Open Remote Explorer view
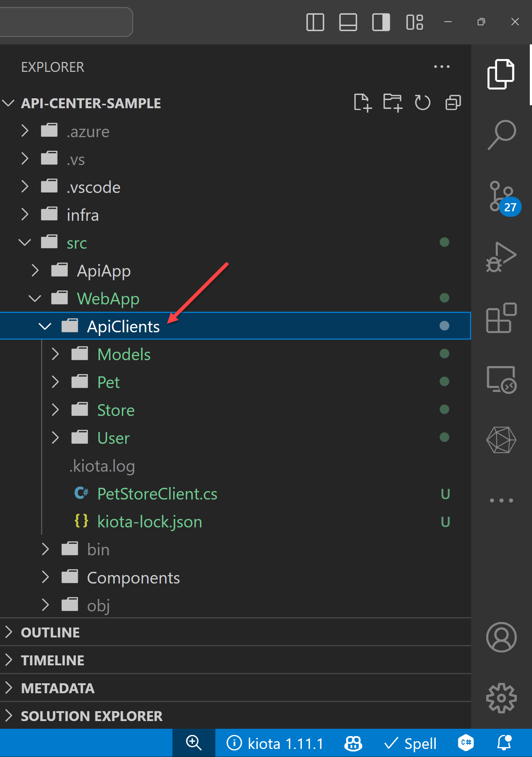This screenshot has height=757, width=532. pos(501,379)
